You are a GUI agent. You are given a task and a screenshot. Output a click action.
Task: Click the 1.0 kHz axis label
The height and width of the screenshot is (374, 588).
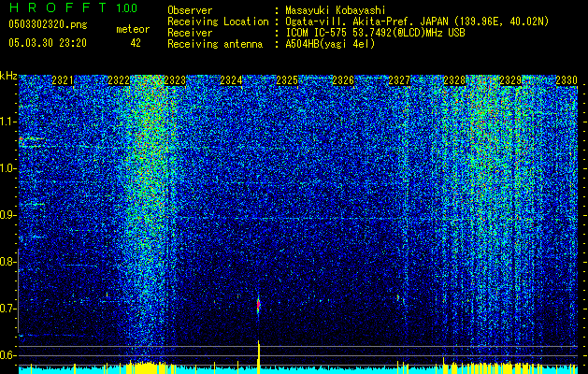point(7,168)
